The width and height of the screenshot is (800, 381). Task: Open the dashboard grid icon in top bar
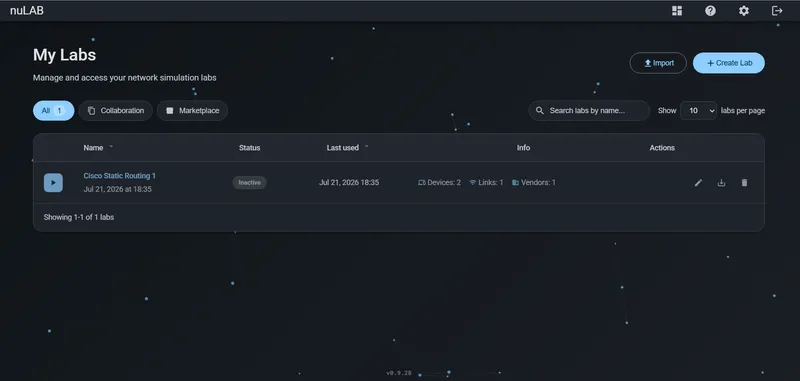click(677, 11)
